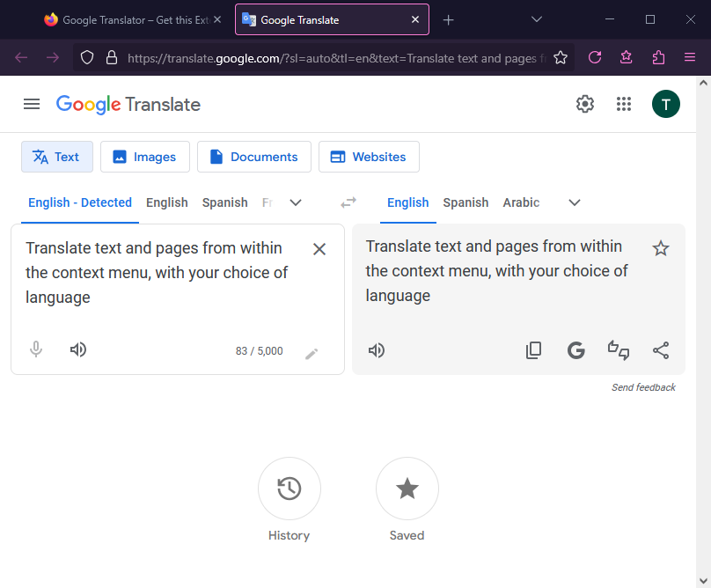Open Google apps grid
The height and width of the screenshot is (588, 711).
pos(624,104)
